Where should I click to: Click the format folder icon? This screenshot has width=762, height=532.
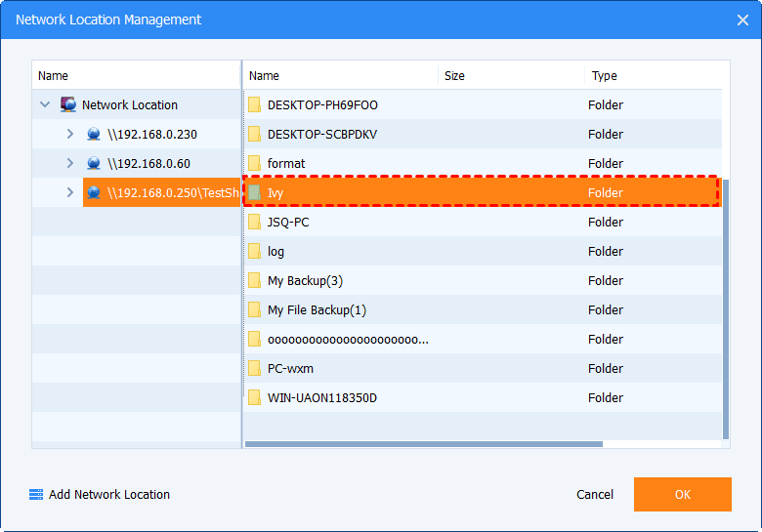(x=254, y=163)
